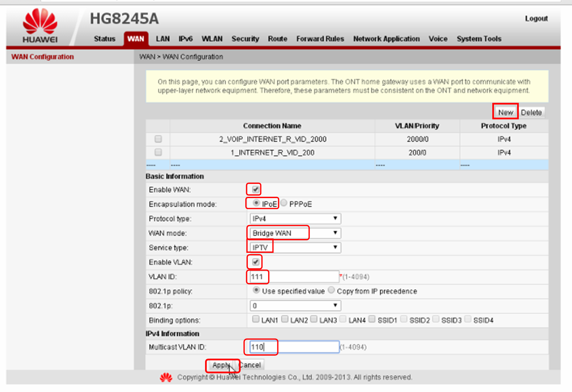Image resolution: width=572 pixels, height=392 pixels.
Task: Select the IPoE encapsulation radio button
Action: tap(256, 203)
